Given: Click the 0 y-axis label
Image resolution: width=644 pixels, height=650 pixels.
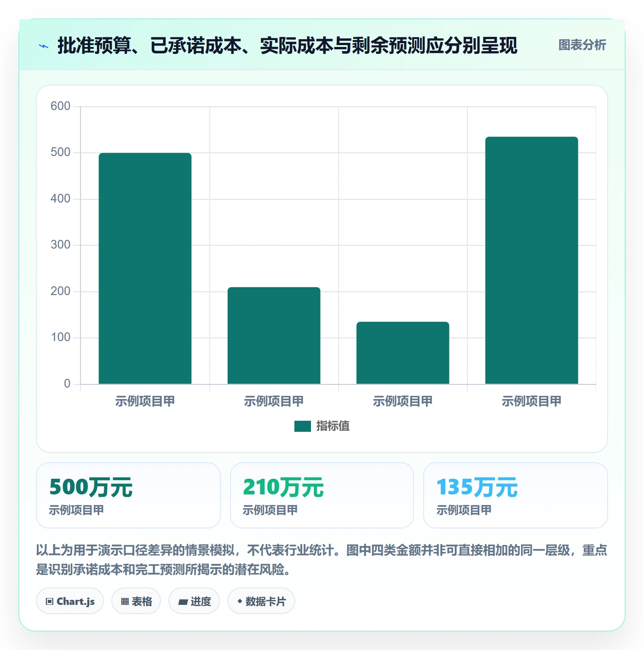Looking at the screenshot, I should (67, 384).
